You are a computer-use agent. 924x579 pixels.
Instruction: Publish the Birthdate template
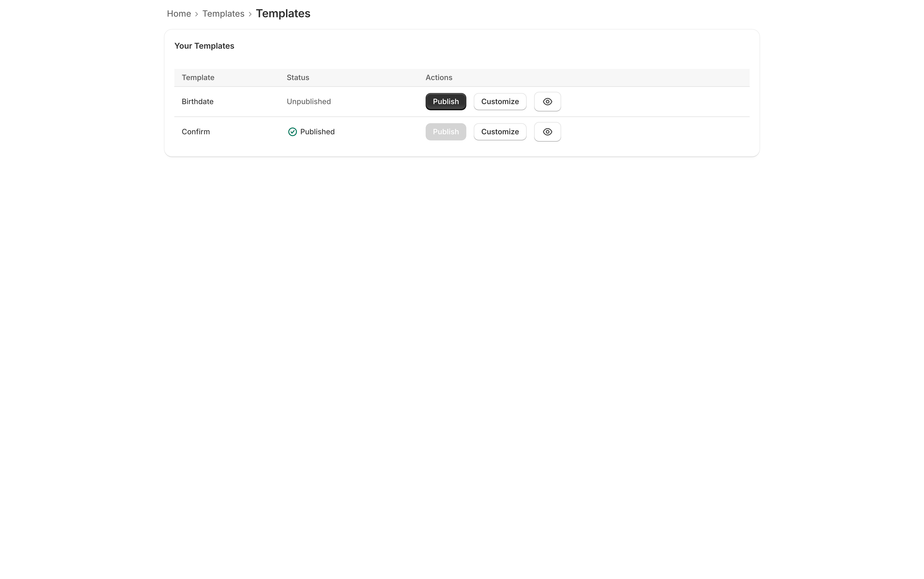(x=446, y=101)
